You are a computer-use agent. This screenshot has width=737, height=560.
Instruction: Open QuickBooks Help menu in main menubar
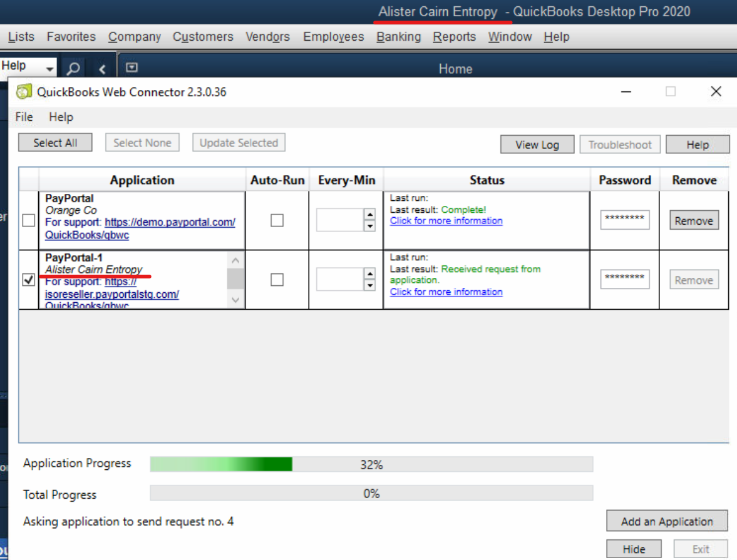557,37
